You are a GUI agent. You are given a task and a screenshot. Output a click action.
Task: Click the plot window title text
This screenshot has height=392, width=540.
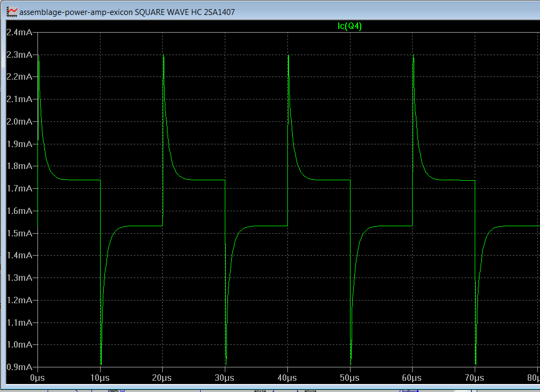127,12
